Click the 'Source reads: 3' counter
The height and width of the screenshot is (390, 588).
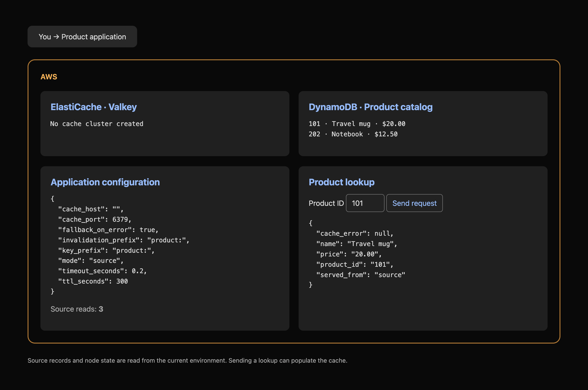77,309
